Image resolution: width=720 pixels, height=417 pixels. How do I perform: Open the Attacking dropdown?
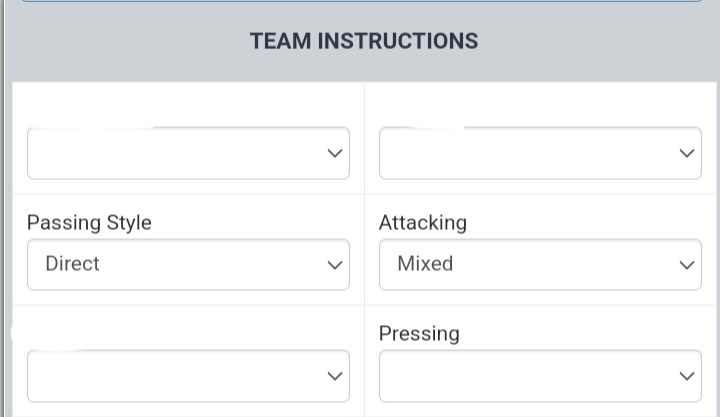pos(540,265)
